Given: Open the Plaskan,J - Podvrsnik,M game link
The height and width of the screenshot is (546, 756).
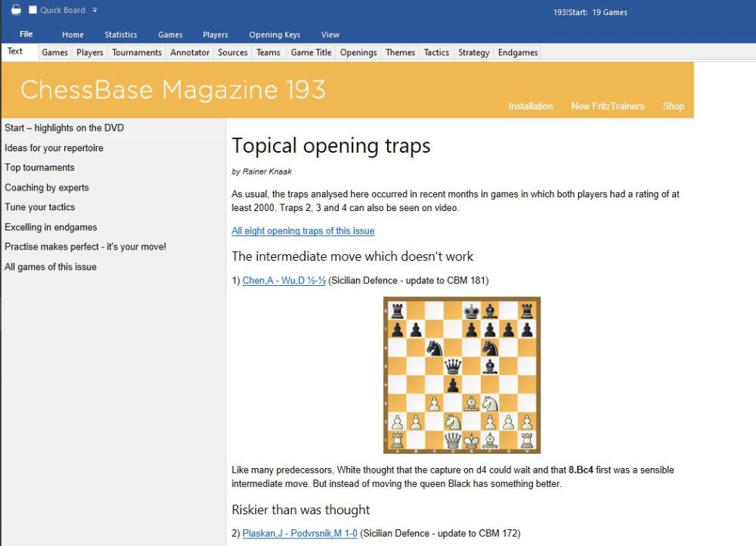Looking at the screenshot, I should tap(300, 533).
